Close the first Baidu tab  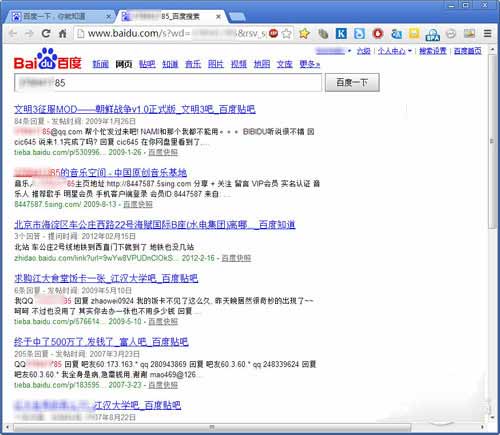(109, 16)
